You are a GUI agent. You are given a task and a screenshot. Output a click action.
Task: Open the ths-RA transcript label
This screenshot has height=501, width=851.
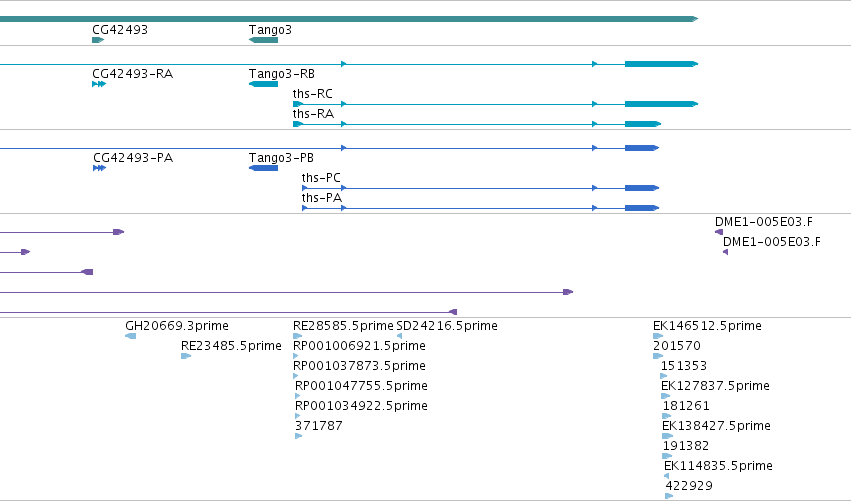[x=313, y=114]
